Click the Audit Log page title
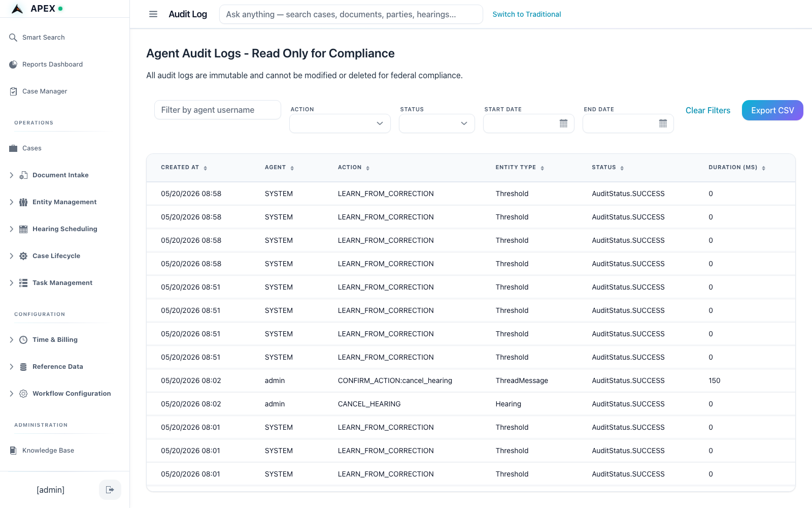Image resolution: width=812 pixels, height=508 pixels. click(188, 14)
